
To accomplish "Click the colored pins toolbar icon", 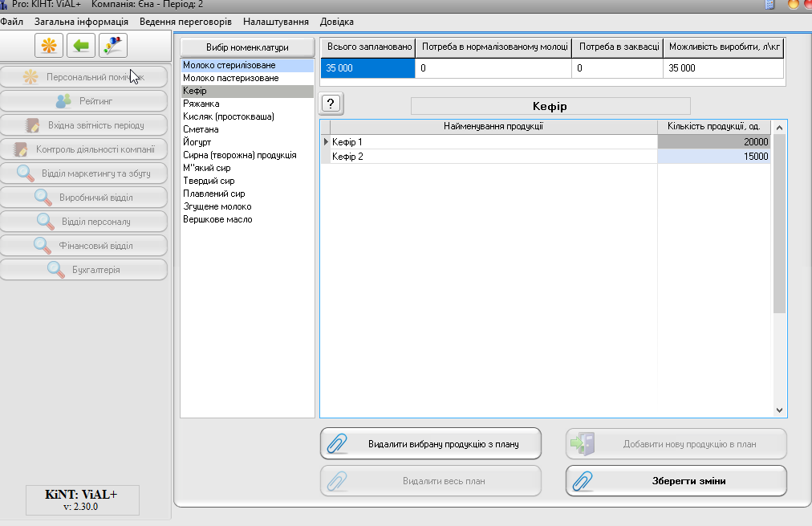I will click(113, 46).
